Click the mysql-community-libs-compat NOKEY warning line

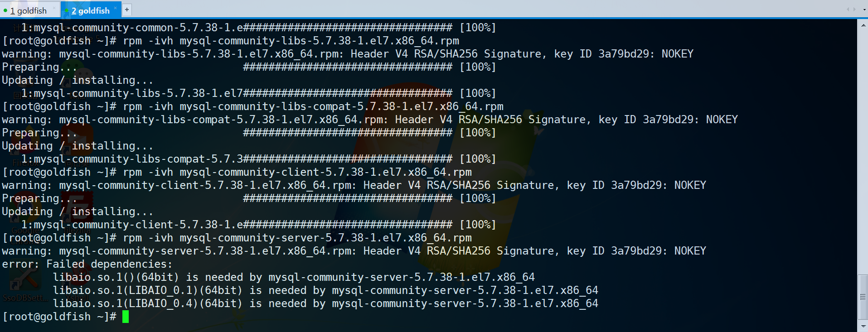pos(369,120)
